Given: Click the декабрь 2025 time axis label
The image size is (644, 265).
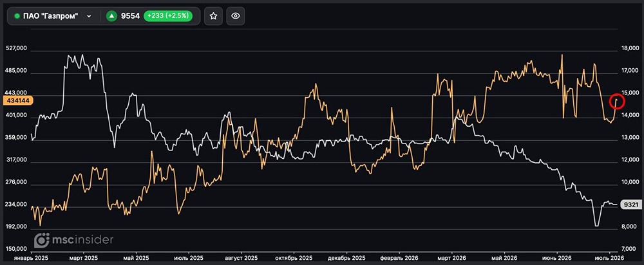Looking at the screenshot, I should click(x=346, y=258).
